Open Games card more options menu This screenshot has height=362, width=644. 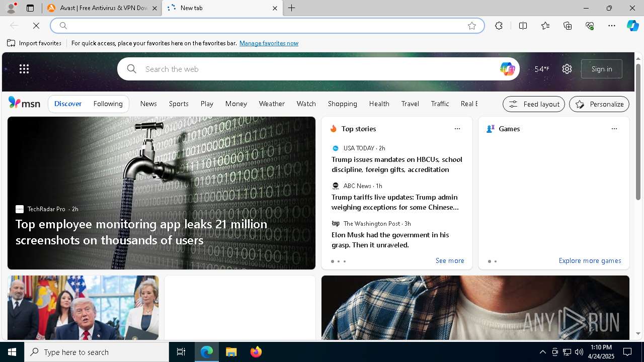coord(614,129)
